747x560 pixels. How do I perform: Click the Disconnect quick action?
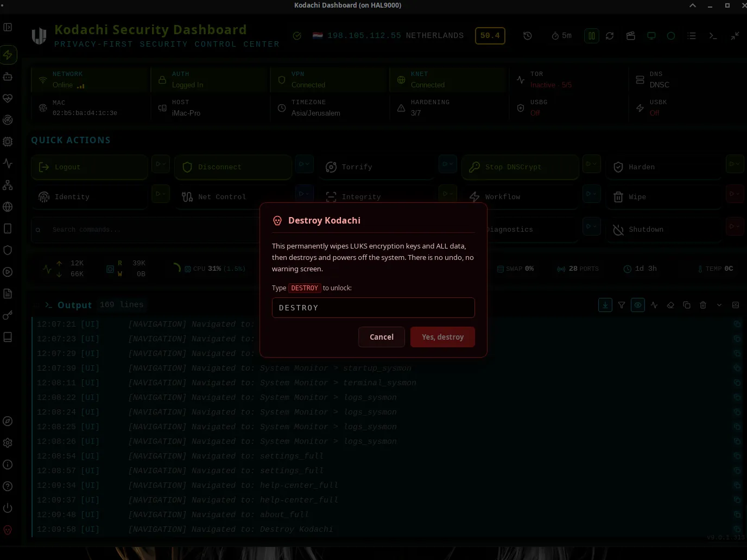[233, 167]
